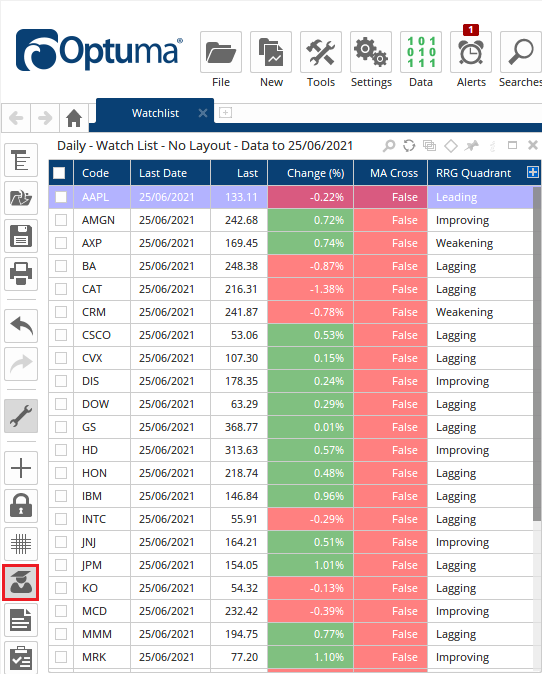Click the -1.38% change cell for CAT
Viewport: 542px width, 674px height.
point(310,289)
